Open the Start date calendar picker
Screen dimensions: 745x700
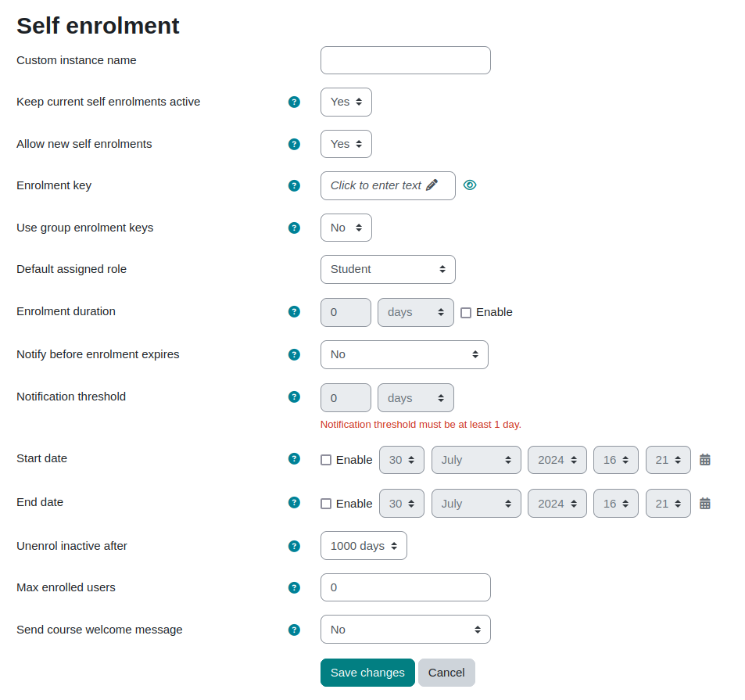(705, 460)
